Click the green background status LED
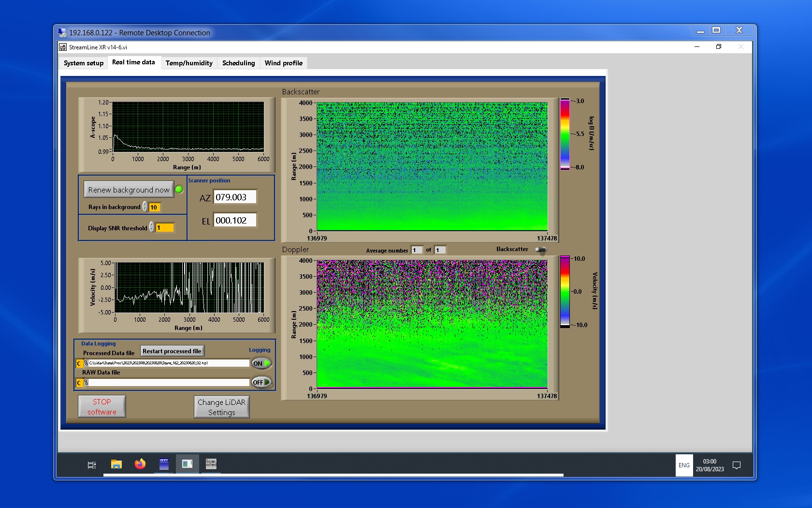This screenshot has width=812, height=508. coord(179,190)
